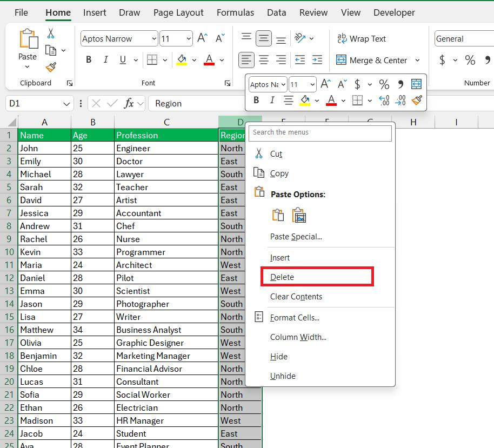
Task: Click the Format Painter brush in Clipboard group
Action: pyautogui.click(x=51, y=68)
